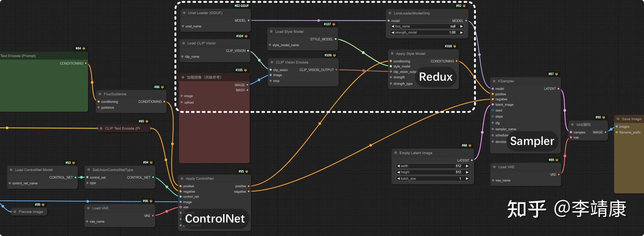The image size is (644, 236).
Task: Select the Save Image node title
Action: click(x=631, y=119)
